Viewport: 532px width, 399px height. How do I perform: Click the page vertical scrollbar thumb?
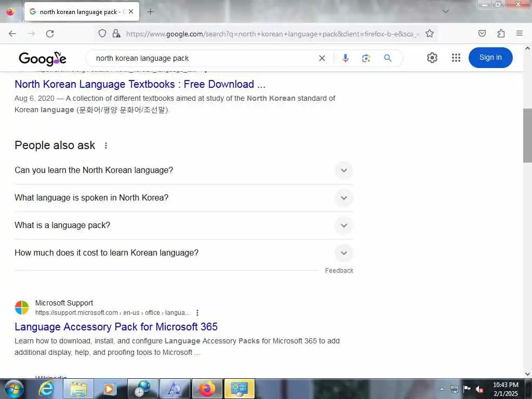(x=527, y=136)
